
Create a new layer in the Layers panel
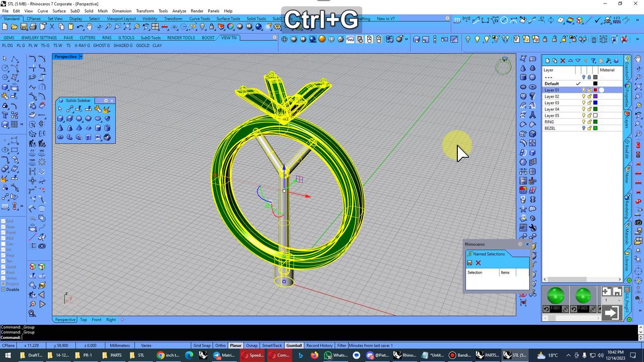coord(547,61)
